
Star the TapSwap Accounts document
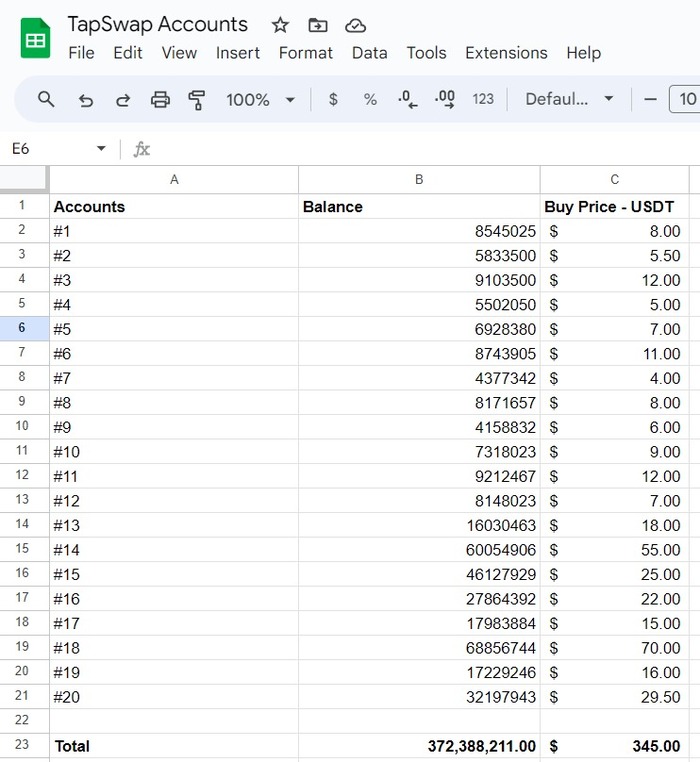(280, 25)
